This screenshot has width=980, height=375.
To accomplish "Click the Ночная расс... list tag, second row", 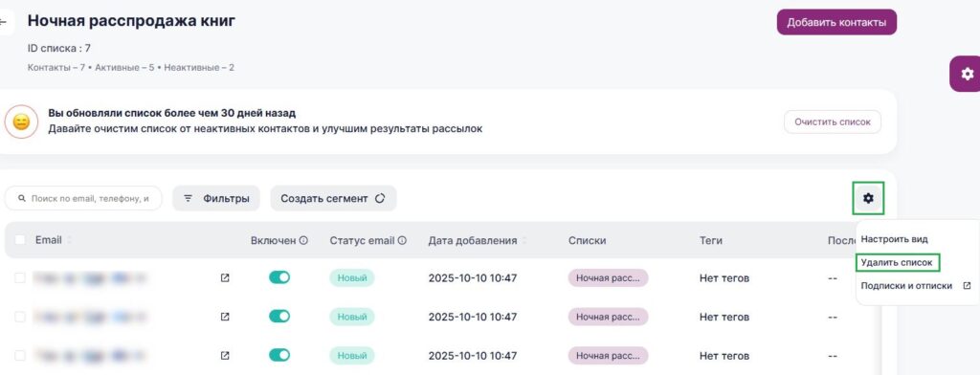I will pos(608,317).
